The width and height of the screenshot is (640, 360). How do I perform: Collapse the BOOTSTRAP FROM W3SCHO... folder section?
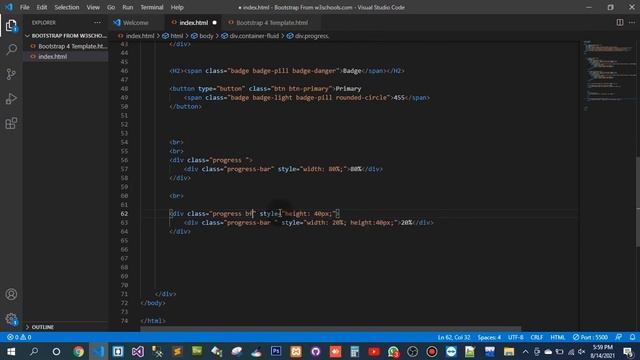click(65, 36)
